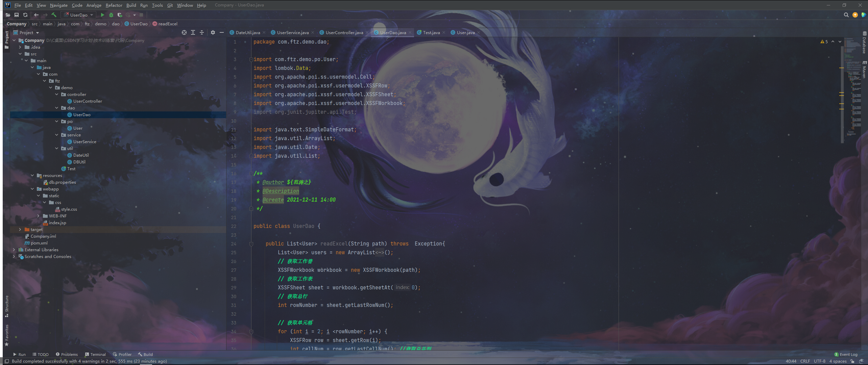Click the Search Everywhere magnifier icon

coord(846,15)
